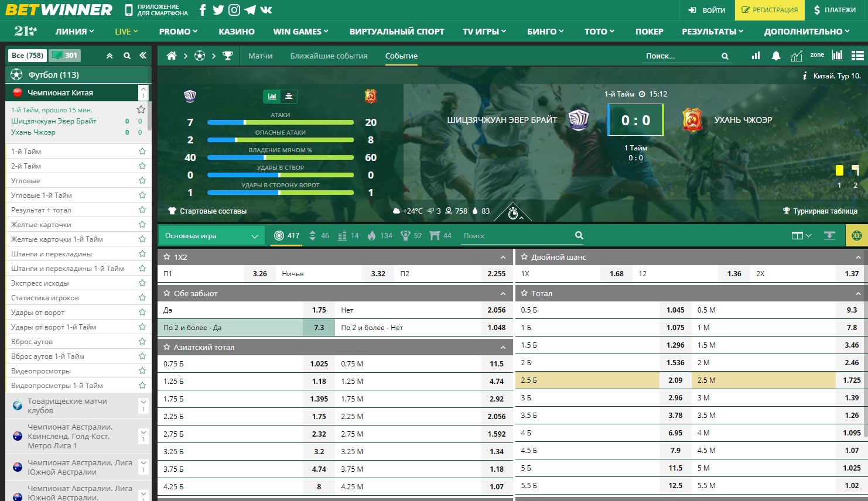Open notifications bell icon

pos(776,56)
